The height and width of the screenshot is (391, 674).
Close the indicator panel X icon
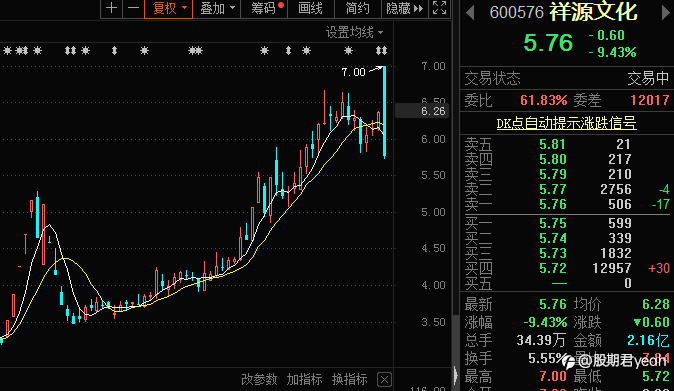(384, 380)
